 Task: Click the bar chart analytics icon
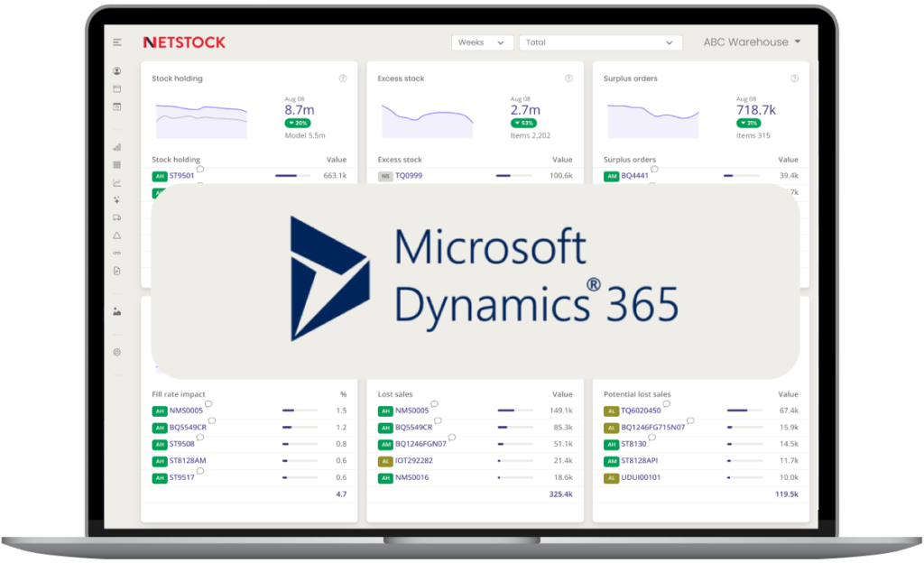(116, 145)
